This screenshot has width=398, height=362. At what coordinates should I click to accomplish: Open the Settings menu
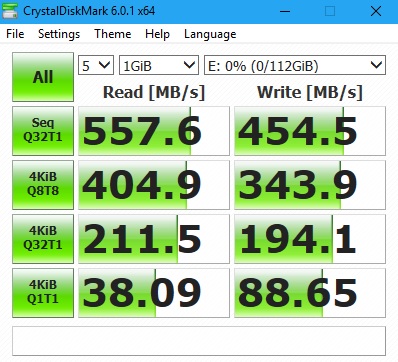coord(59,34)
